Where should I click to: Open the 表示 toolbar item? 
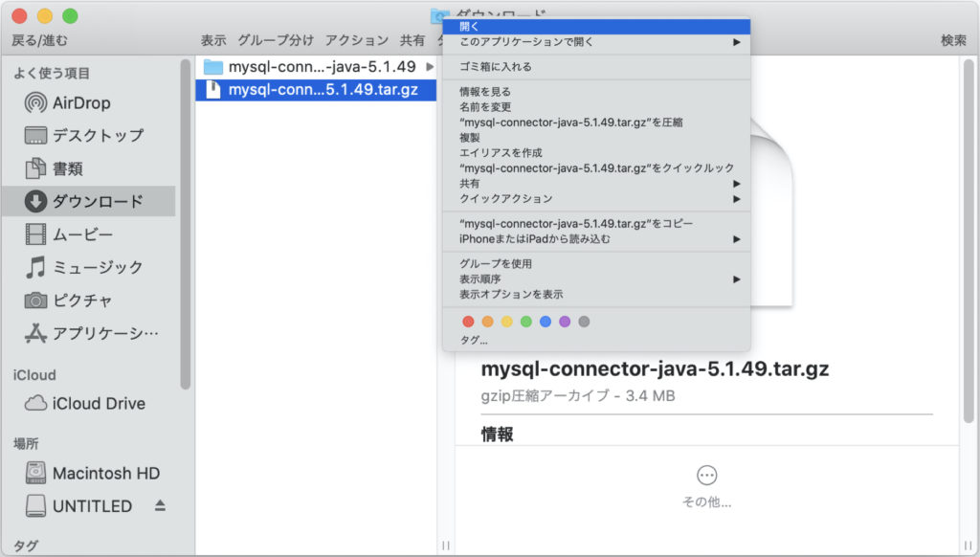213,40
